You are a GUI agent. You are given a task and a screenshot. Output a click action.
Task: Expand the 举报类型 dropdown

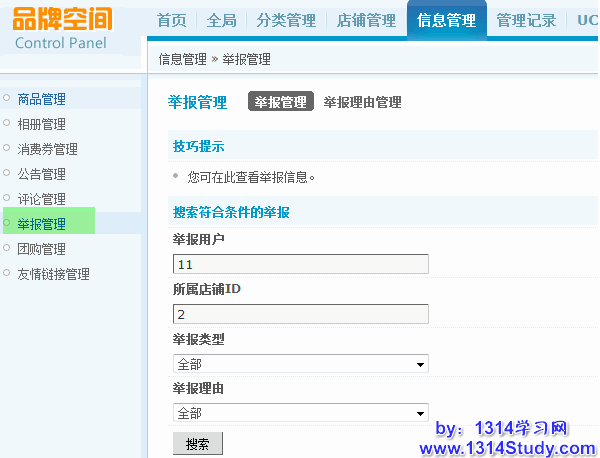300,364
